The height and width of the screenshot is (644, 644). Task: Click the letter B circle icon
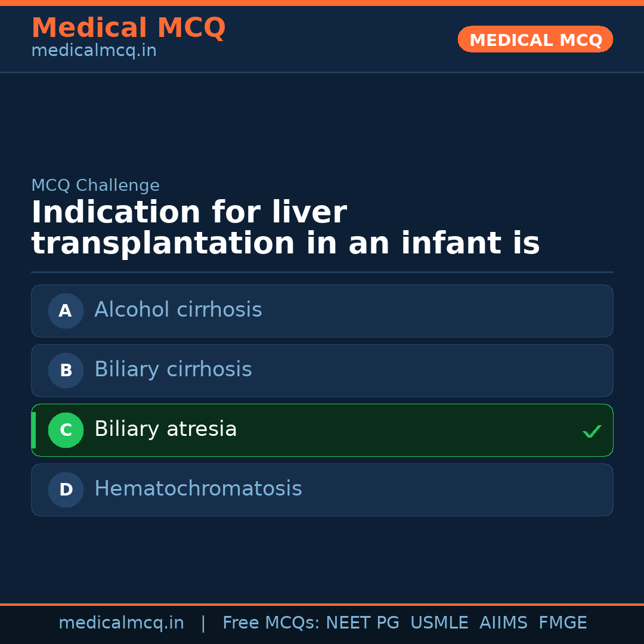point(66,370)
